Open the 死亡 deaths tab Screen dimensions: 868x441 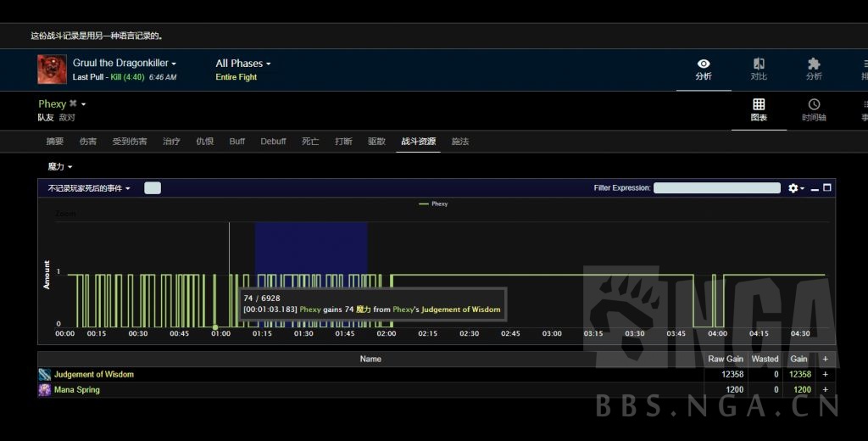coord(310,142)
